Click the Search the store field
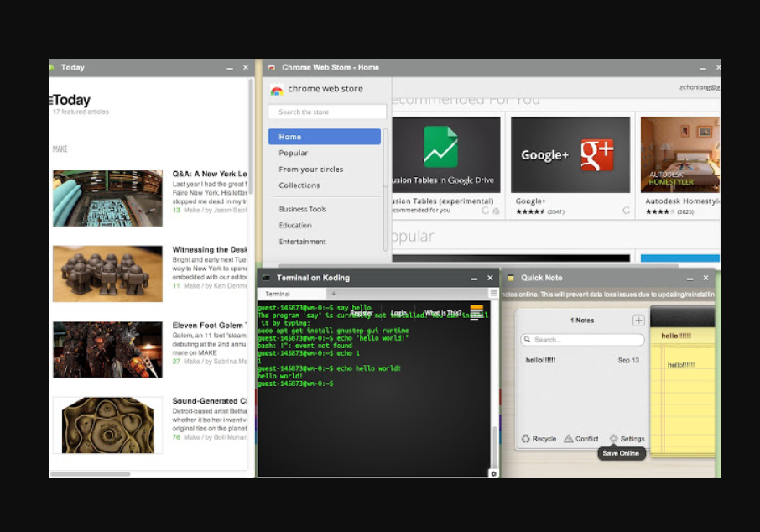This screenshot has width=760, height=532. 327,112
